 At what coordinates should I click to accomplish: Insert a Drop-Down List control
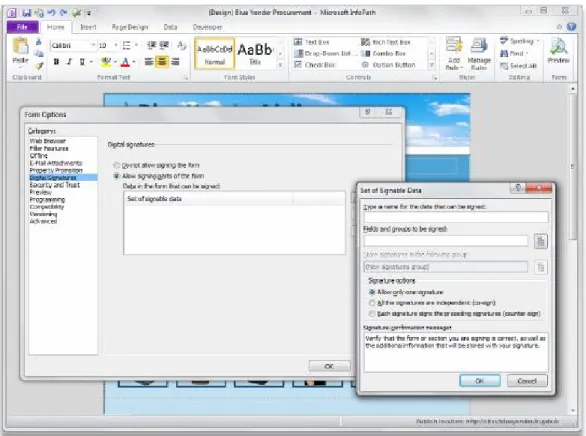323,53
